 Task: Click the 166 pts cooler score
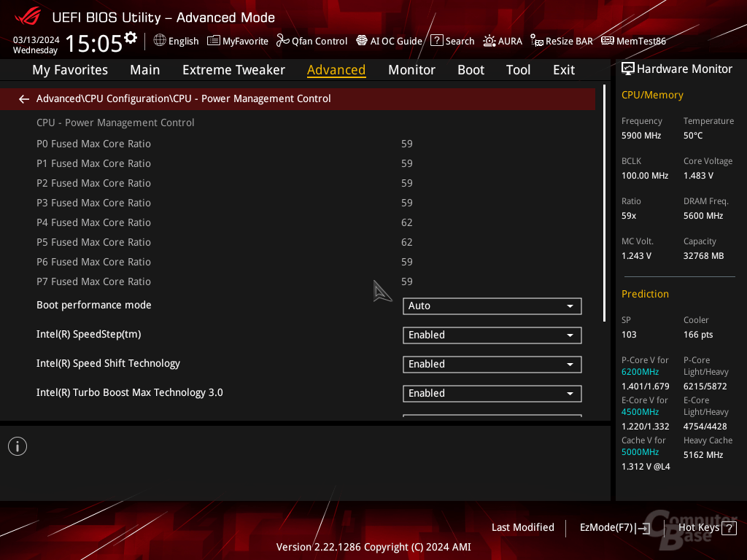click(698, 335)
